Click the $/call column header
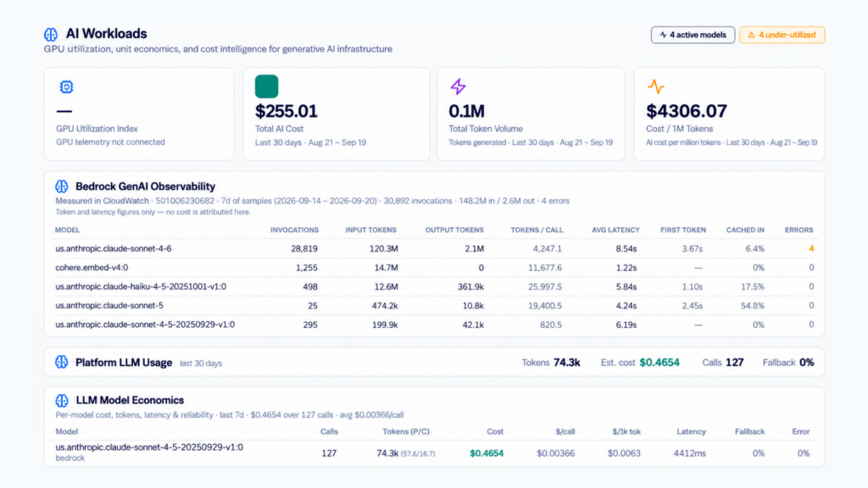The width and height of the screenshot is (868, 488). pyautogui.click(x=565, y=431)
